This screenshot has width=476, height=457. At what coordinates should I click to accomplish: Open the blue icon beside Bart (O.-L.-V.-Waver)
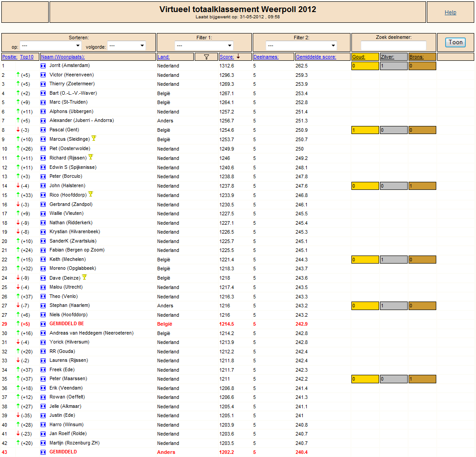[x=43, y=93]
